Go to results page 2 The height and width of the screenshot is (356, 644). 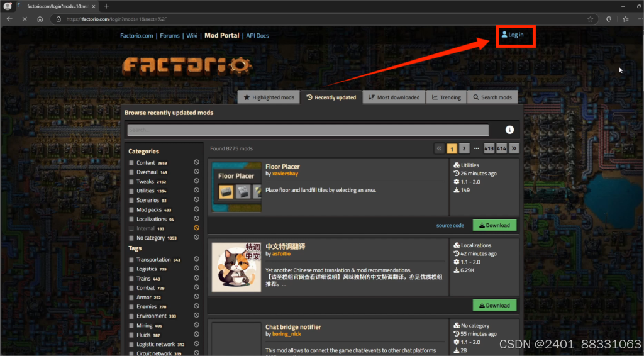[x=464, y=148]
